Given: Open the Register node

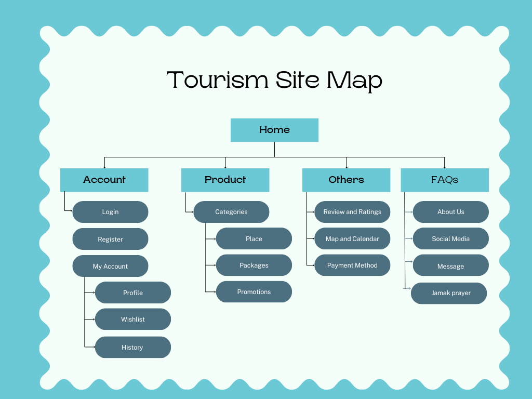Looking at the screenshot, I should point(110,239).
